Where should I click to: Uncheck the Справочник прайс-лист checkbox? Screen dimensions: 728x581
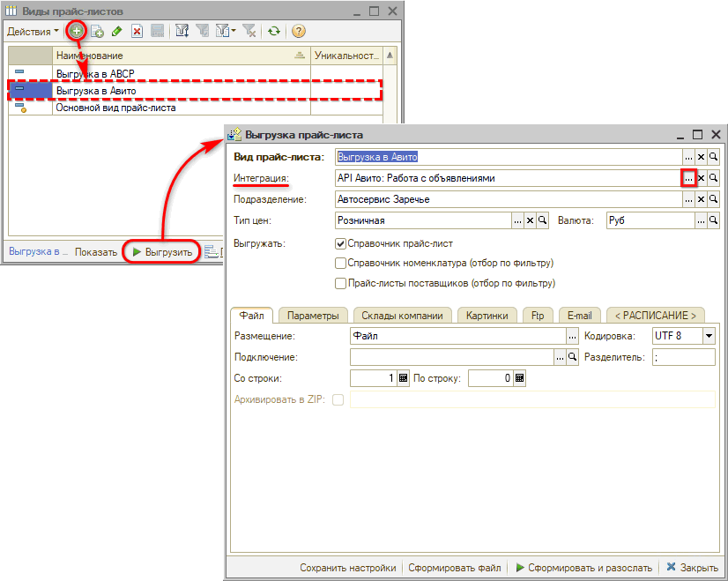(341, 242)
